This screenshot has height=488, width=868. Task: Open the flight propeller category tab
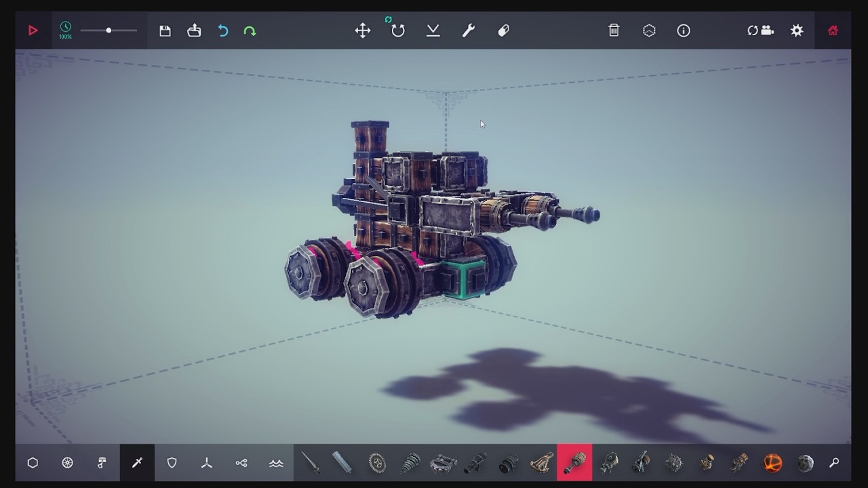coord(207,463)
